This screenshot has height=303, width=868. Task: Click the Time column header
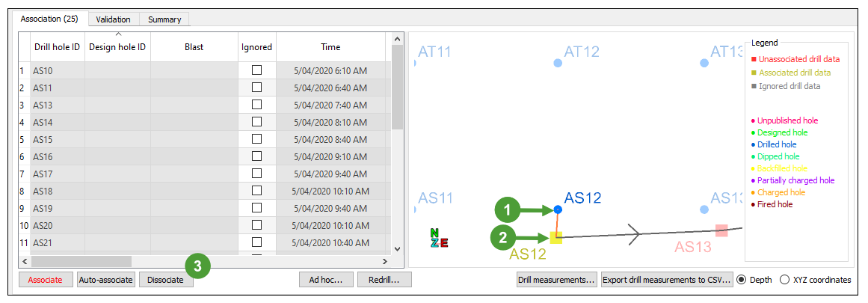330,47
